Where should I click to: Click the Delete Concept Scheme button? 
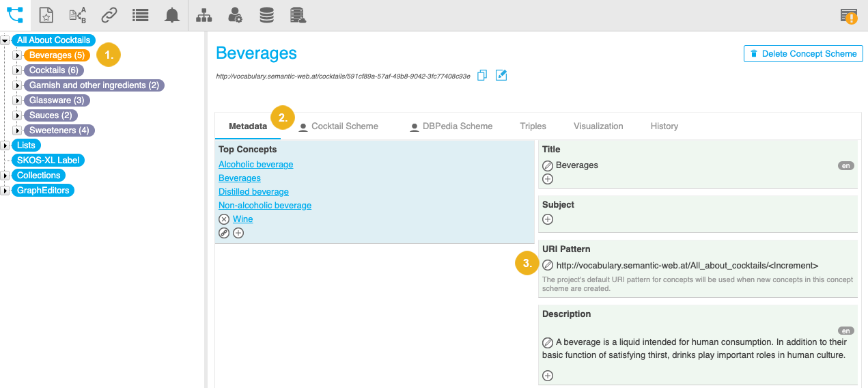pyautogui.click(x=803, y=54)
